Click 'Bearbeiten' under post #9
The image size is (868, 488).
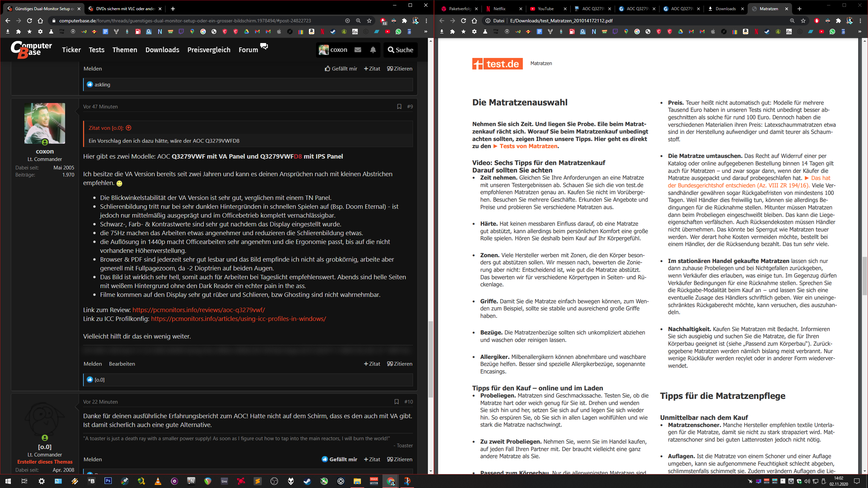tap(122, 364)
